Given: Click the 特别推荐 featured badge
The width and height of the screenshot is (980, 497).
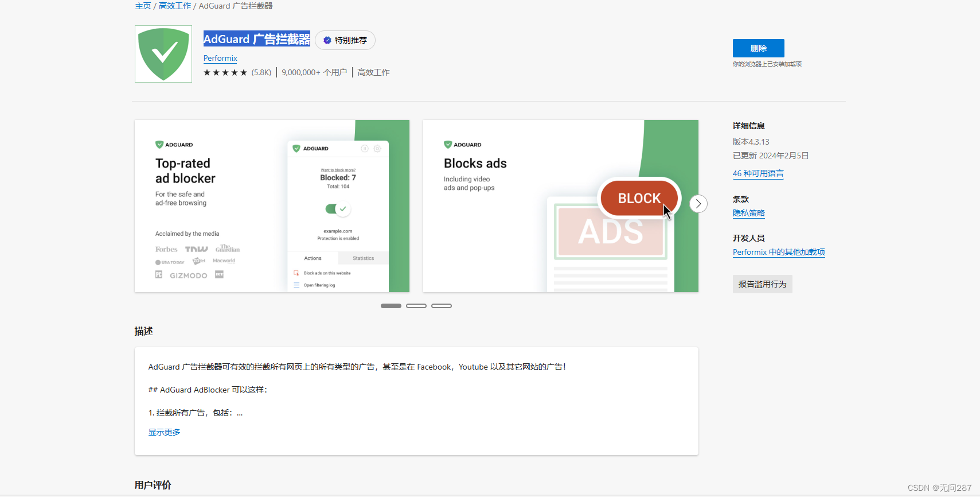Looking at the screenshot, I should (345, 40).
